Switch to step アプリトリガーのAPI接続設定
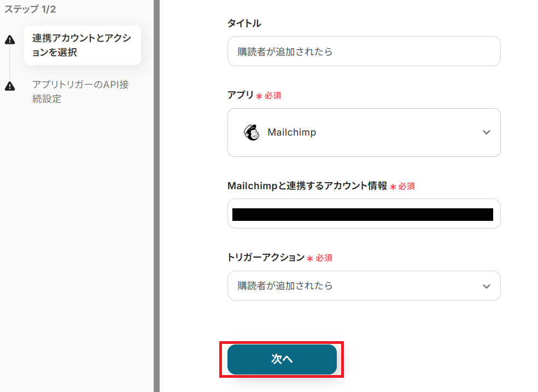Screen dimensions: 538x392 coord(80,92)
